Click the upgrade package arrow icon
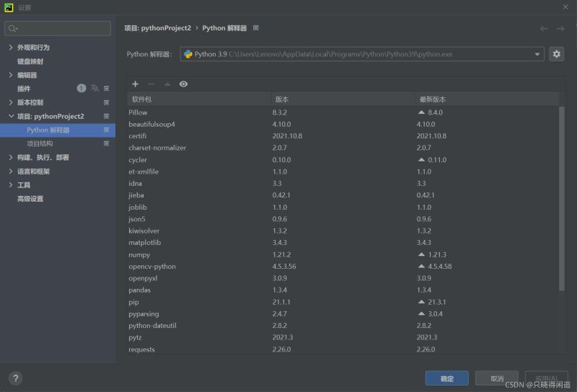This screenshot has width=577, height=392. pyautogui.click(x=167, y=84)
